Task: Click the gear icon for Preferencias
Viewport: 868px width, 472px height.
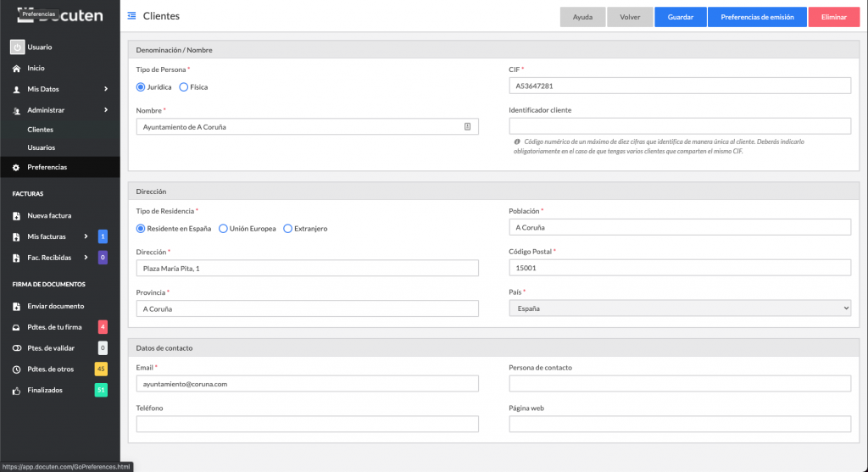Action: coord(16,167)
